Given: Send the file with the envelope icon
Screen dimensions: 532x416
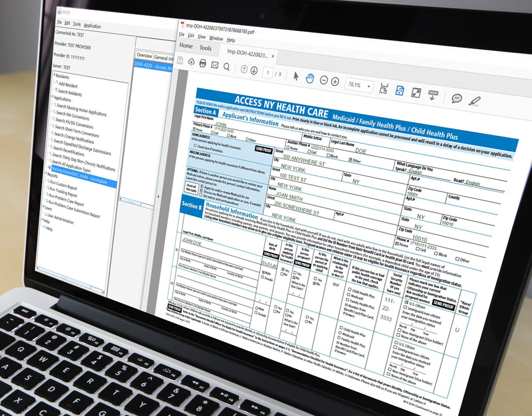Looking at the screenshot, I should 215,64.
